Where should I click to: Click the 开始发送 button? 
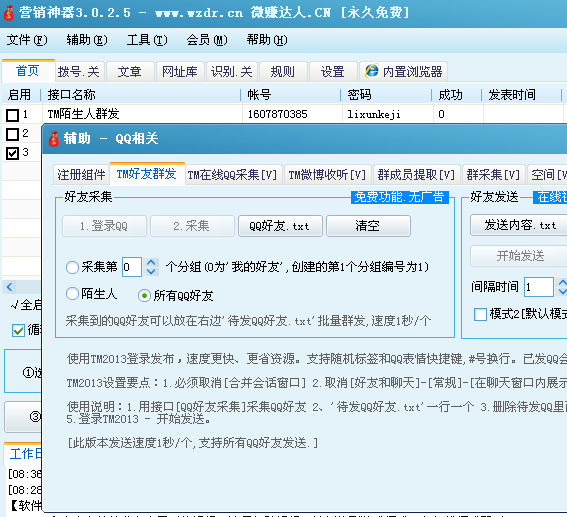pyautogui.click(x=519, y=256)
